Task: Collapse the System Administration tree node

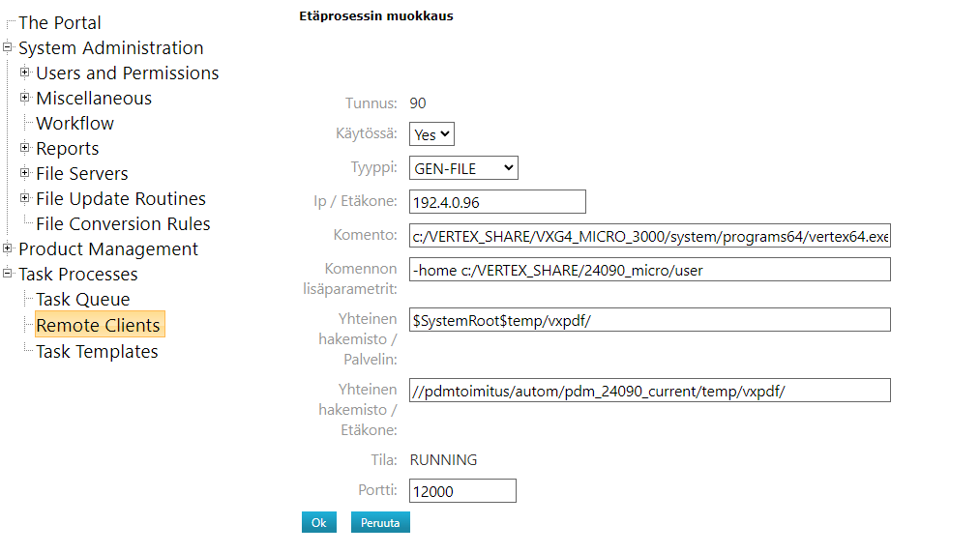Action: coord(8,47)
